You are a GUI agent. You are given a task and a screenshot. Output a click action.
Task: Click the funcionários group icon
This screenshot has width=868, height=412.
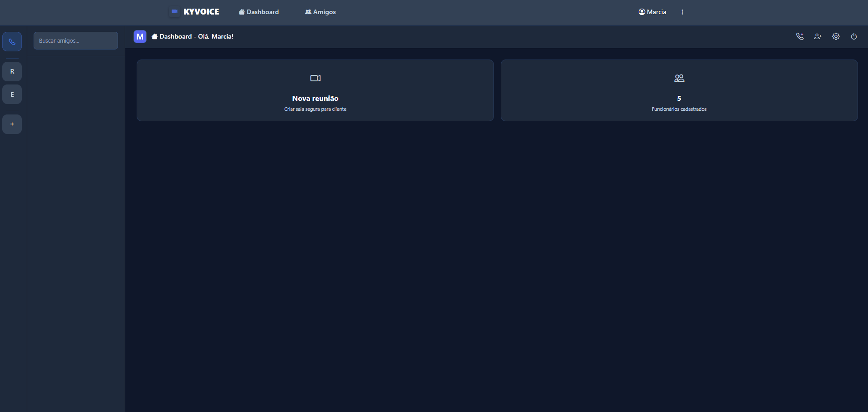point(679,78)
